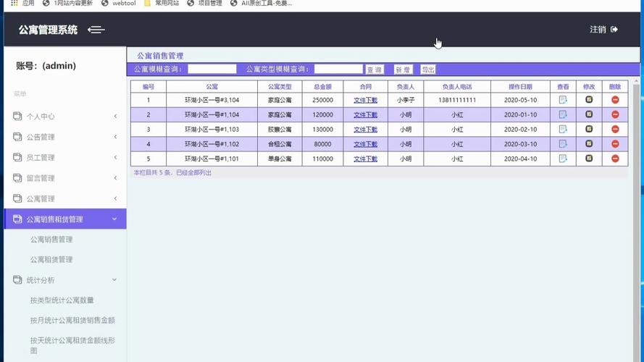Open 常用网站 bookmark folder

[x=162, y=4]
